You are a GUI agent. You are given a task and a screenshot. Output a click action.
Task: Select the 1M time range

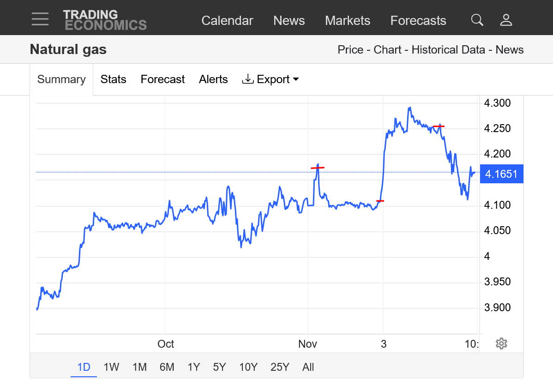click(x=139, y=367)
